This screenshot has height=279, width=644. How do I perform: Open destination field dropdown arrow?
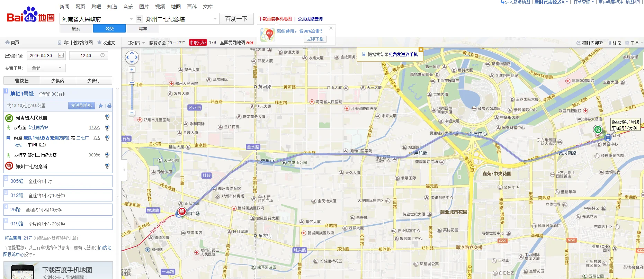(215, 19)
